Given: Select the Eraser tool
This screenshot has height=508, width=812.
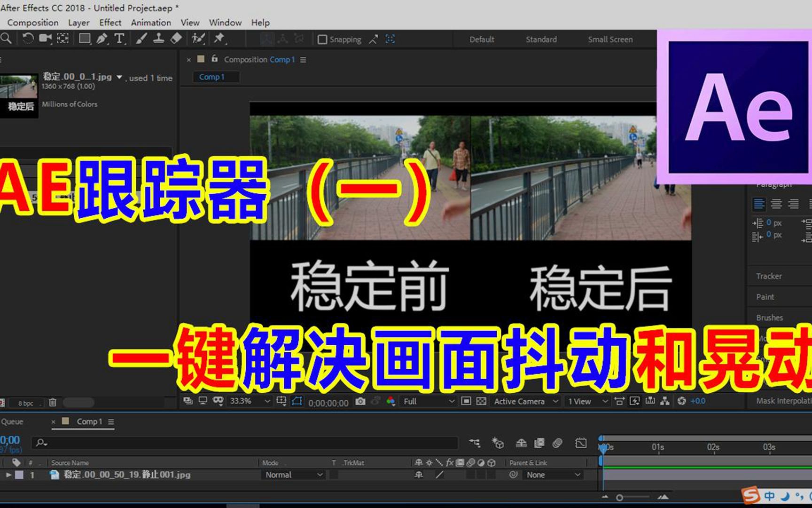Looking at the screenshot, I should (x=176, y=39).
